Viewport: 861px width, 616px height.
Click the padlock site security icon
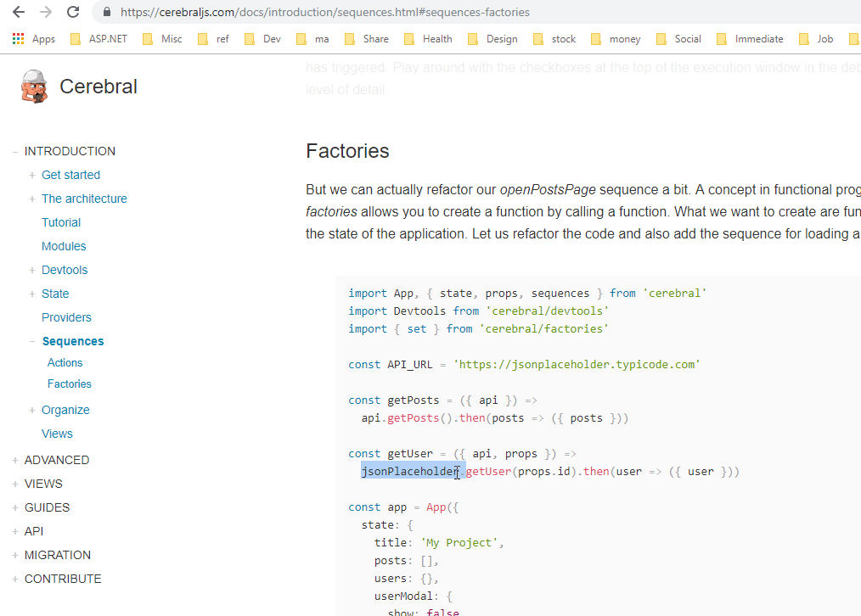tap(106, 13)
